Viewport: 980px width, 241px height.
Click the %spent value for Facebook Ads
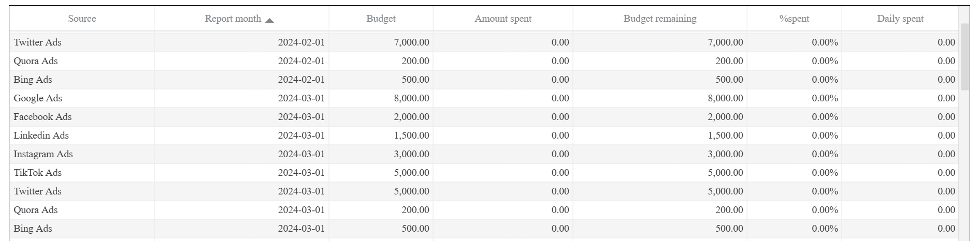pos(825,117)
